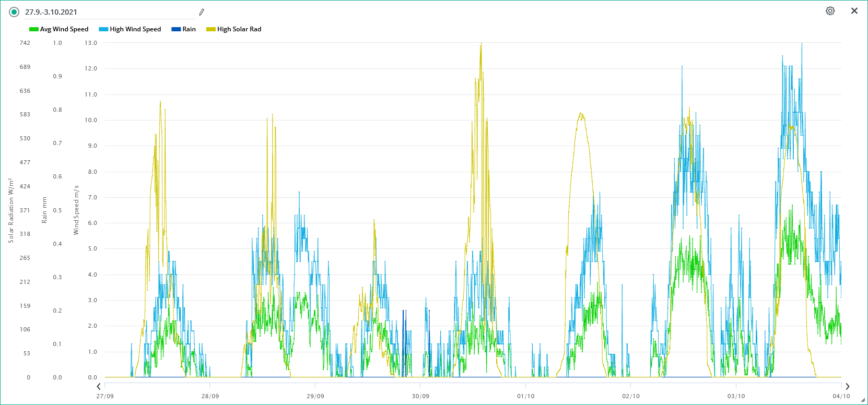Open chart settings with the gear icon
Viewport: 868px width, 405px height.
tap(830, 11)
